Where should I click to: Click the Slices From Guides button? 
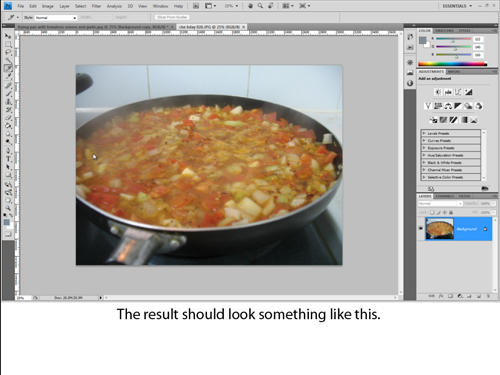pos(172,17)
